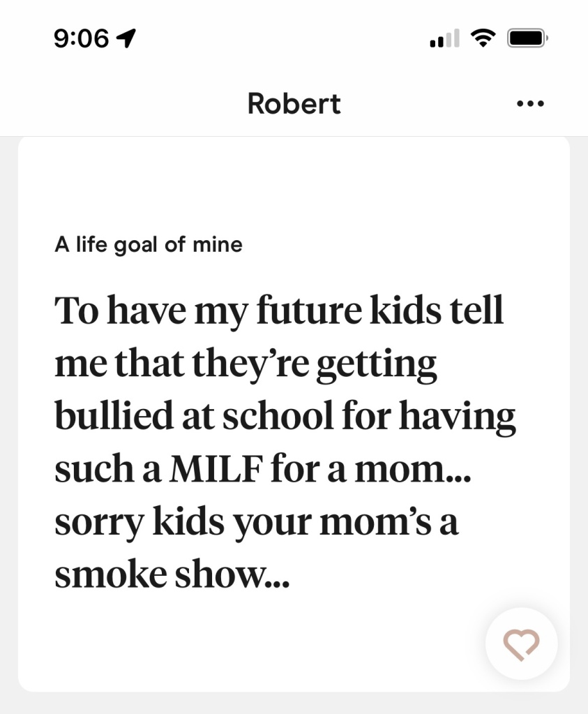The image size is (588, 714).
Task: Tap the word "school" in the answer
Action: pyautogui.click(x=278, y=415)
